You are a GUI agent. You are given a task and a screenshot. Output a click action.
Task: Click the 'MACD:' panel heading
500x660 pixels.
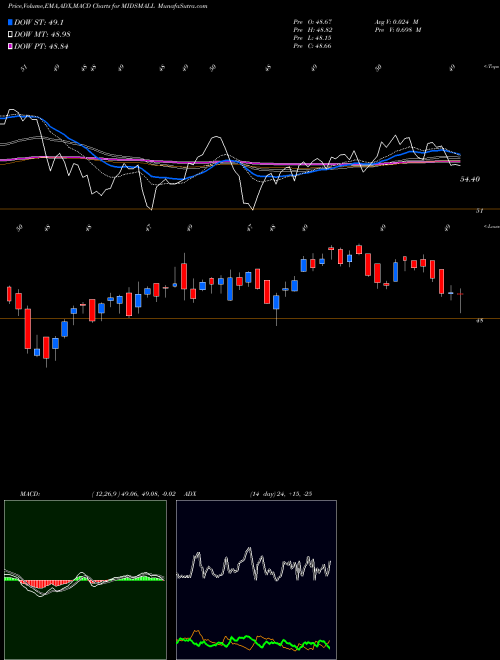tap(30, 494)
